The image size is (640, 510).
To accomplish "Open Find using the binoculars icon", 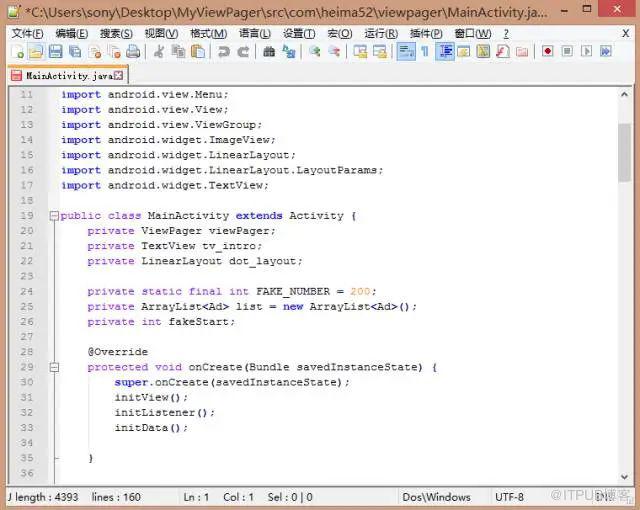I will coord(269,52).
